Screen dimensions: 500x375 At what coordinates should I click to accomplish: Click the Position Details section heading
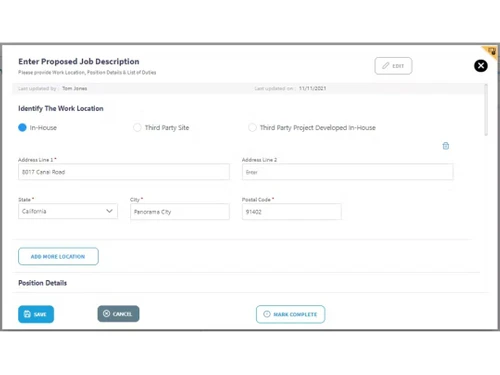click(42, 283)
